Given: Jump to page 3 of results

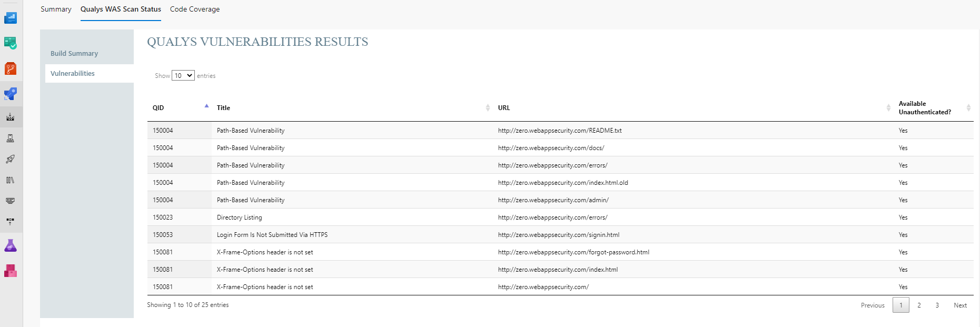Looking at the screenshot, I should pos(937,305).
